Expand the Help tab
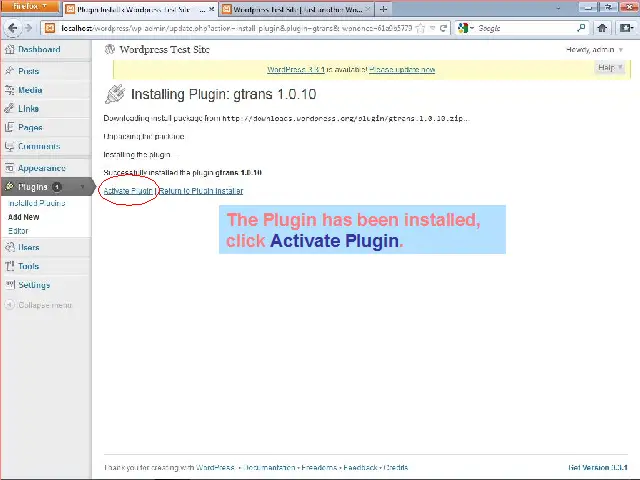This screenshot has width=640, height=480. [610, 67]
